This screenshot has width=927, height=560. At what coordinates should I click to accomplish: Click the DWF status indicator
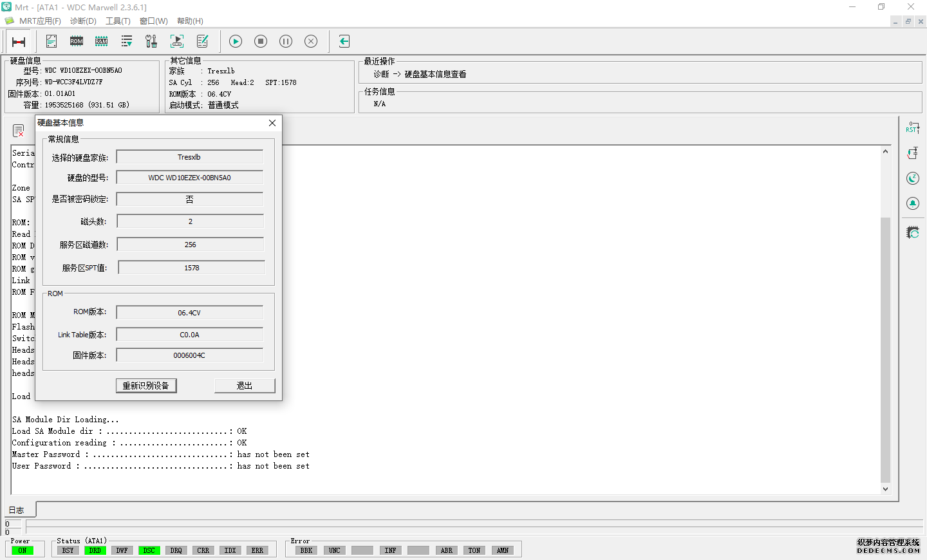(122, 550)
